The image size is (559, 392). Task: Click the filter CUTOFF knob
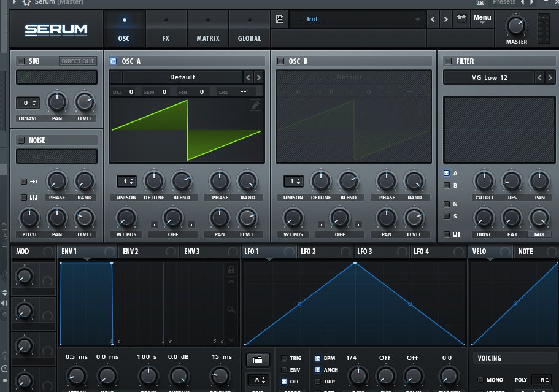click(x=484, y=181)
